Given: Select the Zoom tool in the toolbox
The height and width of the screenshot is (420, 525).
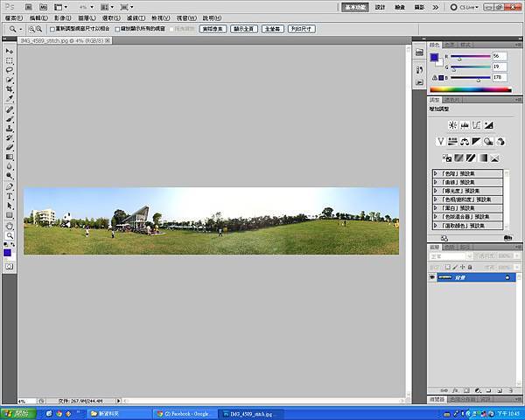Looking at the screenshot, I should coord(10,235).
